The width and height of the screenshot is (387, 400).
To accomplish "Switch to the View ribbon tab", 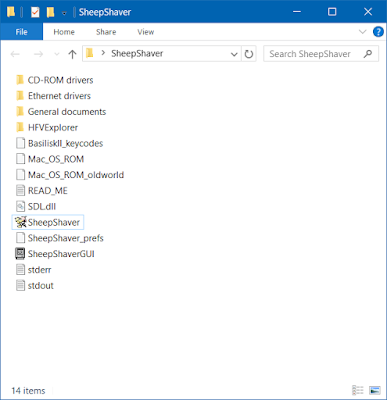I will tap(146, 32).
